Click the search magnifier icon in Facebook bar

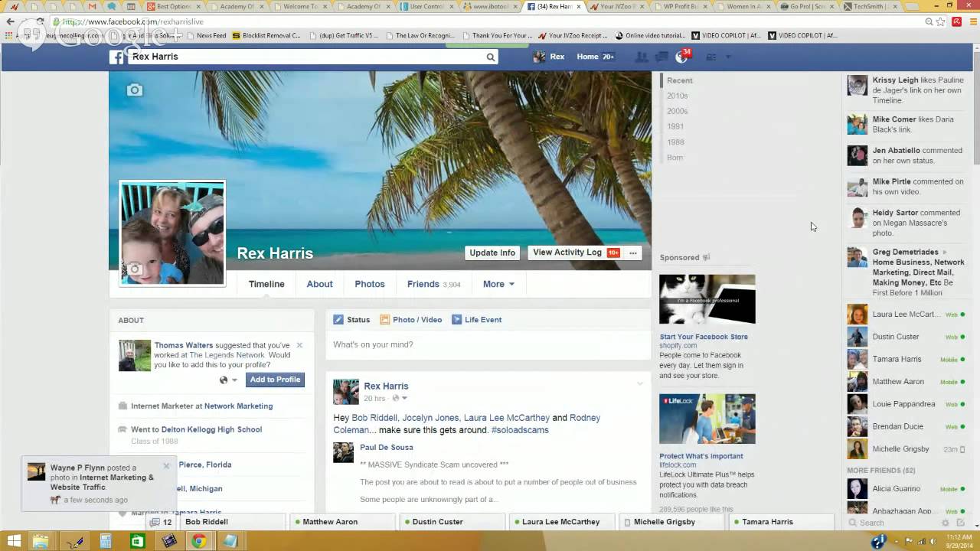(491, 57)
